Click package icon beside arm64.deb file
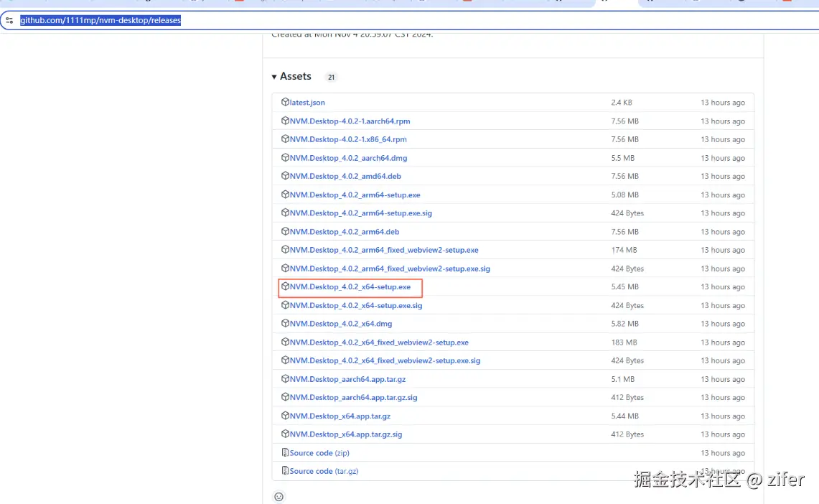 [x=285, y=231]
